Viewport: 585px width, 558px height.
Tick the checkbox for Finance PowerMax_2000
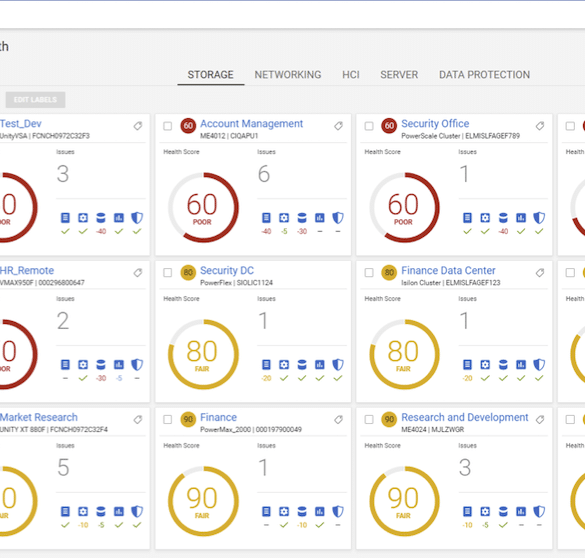pos(168,420)
